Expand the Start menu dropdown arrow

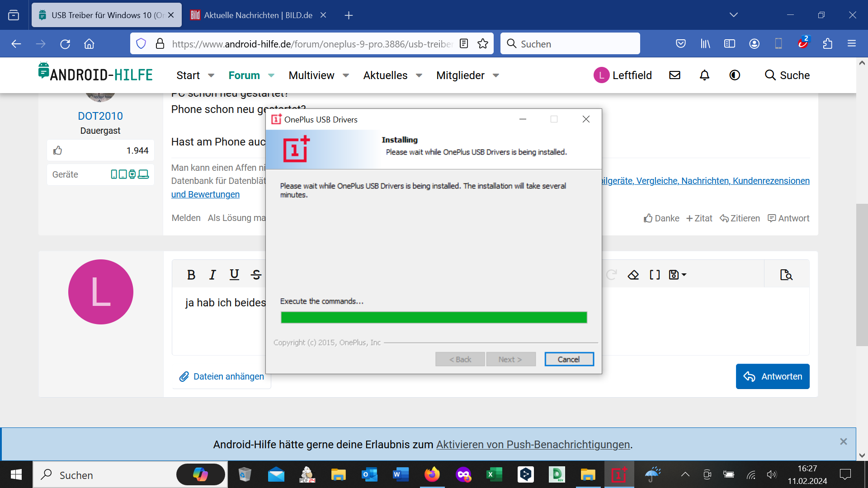click(211, 75)
